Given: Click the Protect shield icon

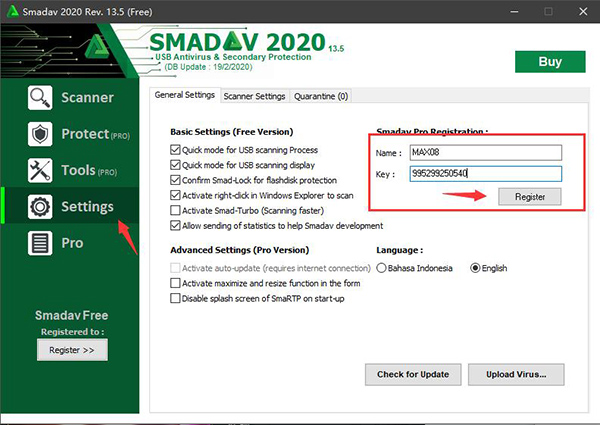Looking at the screenshot, I should click(x=40, y=134).
